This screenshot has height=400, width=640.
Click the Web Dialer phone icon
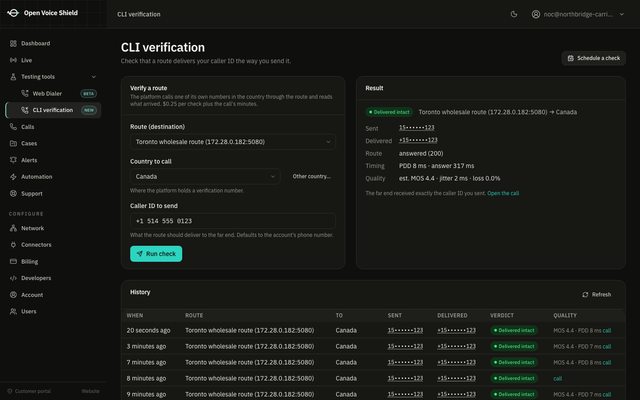tap(25, 93)
